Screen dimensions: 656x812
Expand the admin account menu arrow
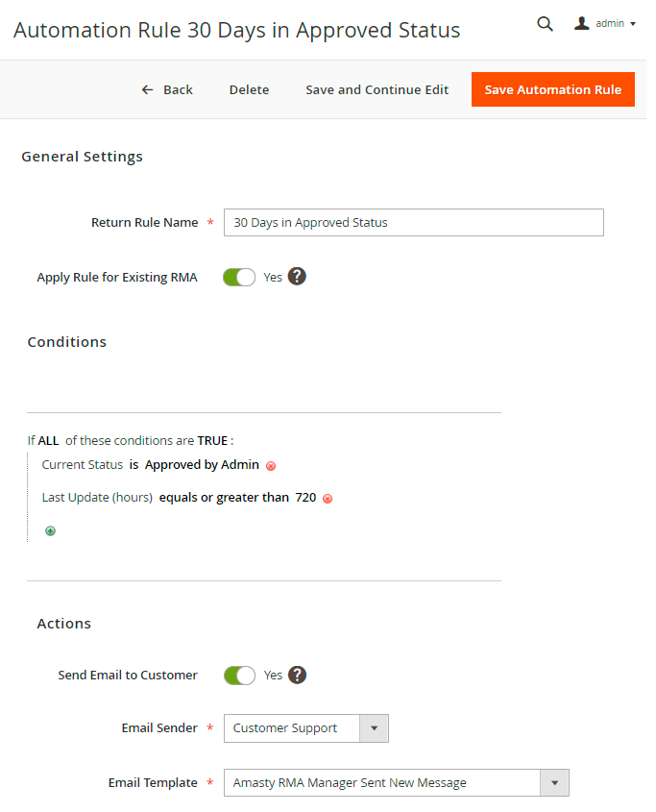tap(633, 24)
